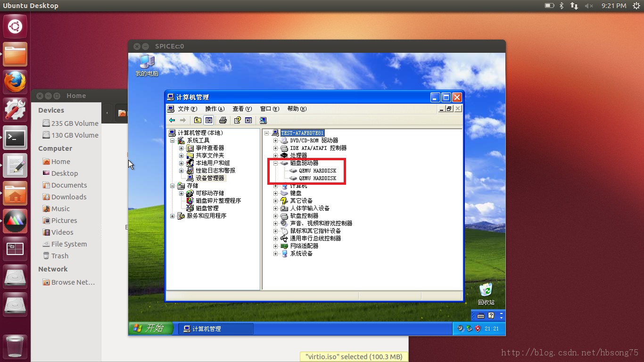
Task: Select 磁盘碎片整理程序 in the console tree
Action: point(218,201)
